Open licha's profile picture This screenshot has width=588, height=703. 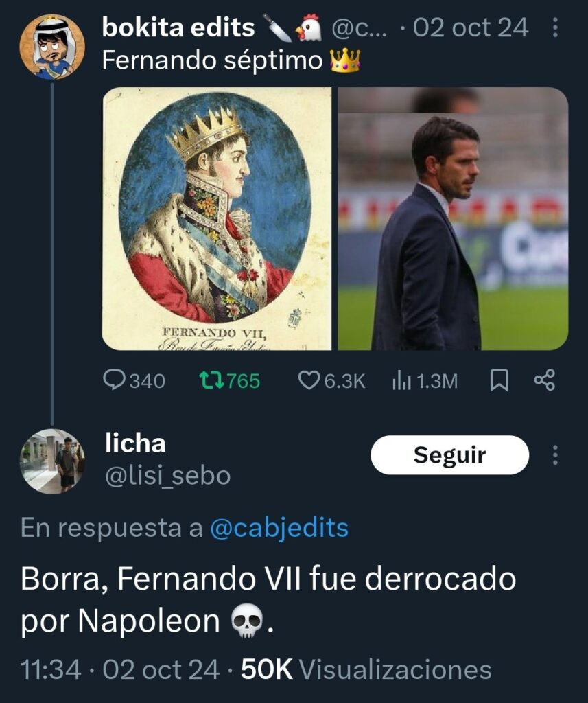coord(52,461)
